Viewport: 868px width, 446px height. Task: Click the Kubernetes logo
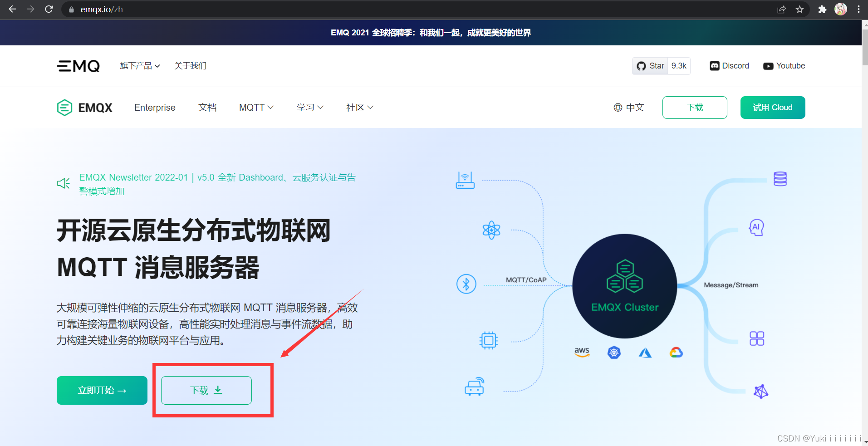pos(614,353)
